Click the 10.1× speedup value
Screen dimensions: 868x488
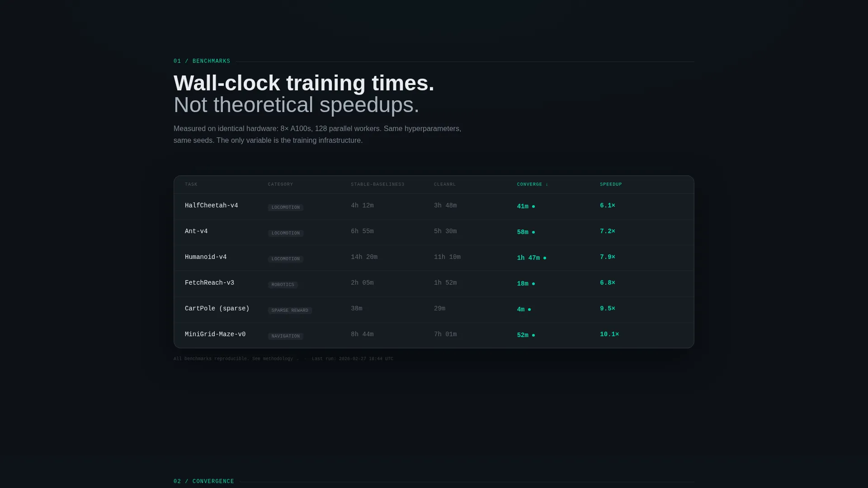609,334
